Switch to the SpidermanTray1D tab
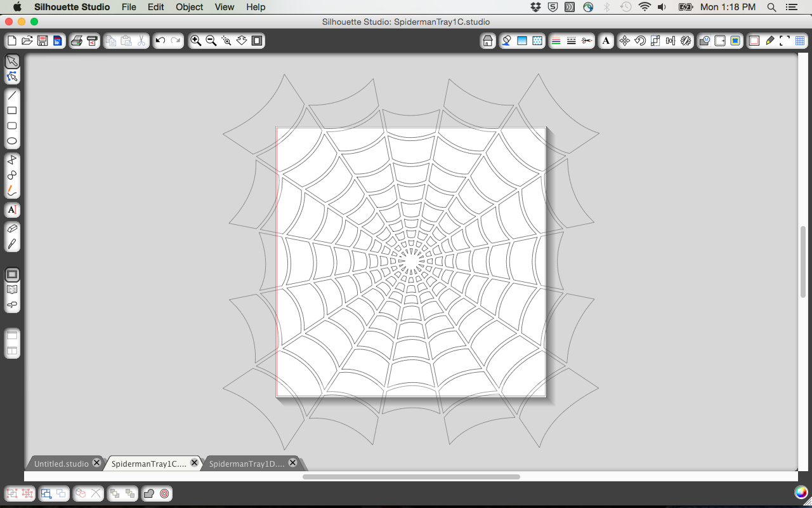The width and height of the screenshot is (812, 508). 247,464
